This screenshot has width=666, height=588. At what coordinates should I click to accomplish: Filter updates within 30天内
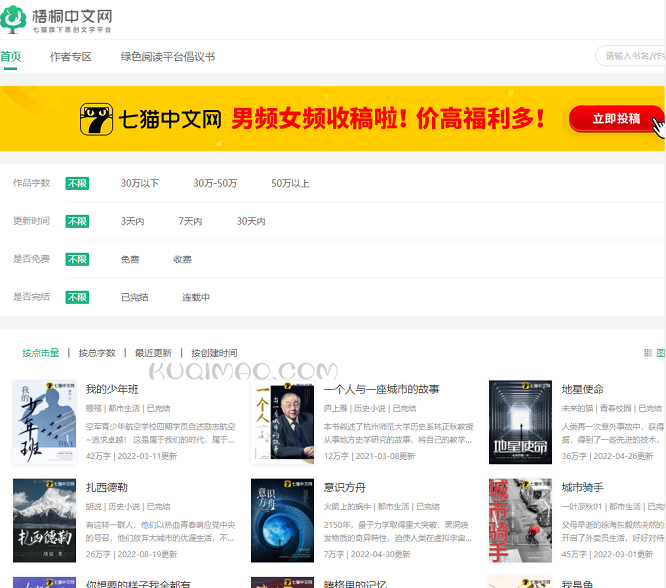point(251,221)
